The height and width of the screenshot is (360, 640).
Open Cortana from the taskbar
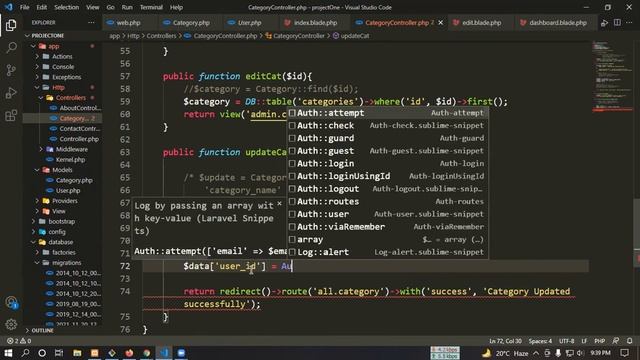coord(42,353)
